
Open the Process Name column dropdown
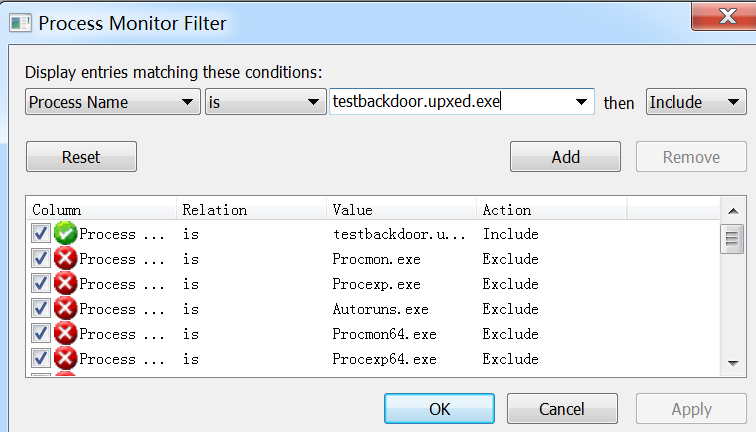point(113,102)
